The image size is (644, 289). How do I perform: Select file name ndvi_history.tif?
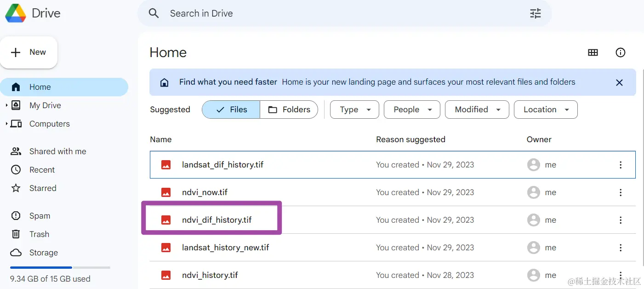point(210,275)
